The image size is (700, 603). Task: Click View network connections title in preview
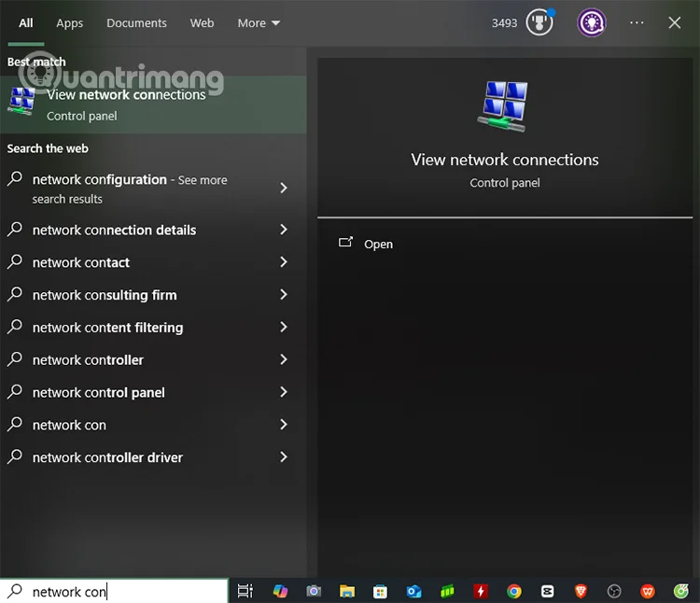[505, 160]
